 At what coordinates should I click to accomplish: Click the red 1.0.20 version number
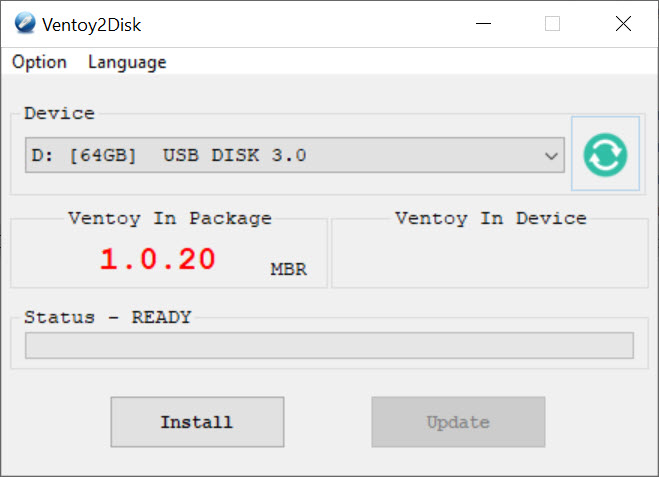(x=158, y=259)
